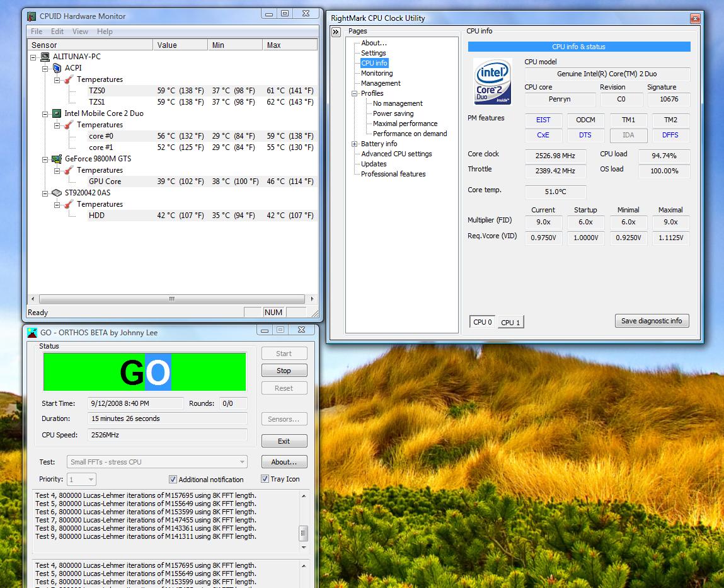
Task: Toggle the TM1 feature button
Action: pos(628,120)
